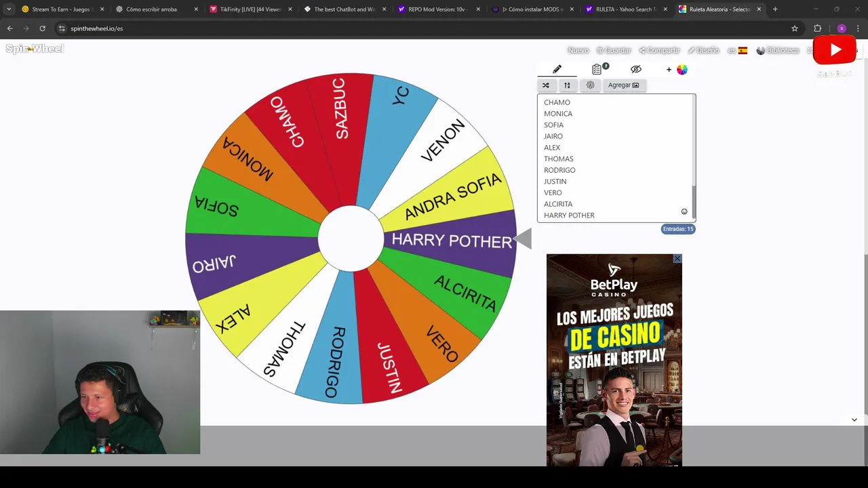Toggle the crossed-eye hide entries tab
This screenshot has height=488, width=868.
pyautogui.click(x=635, y=69)
